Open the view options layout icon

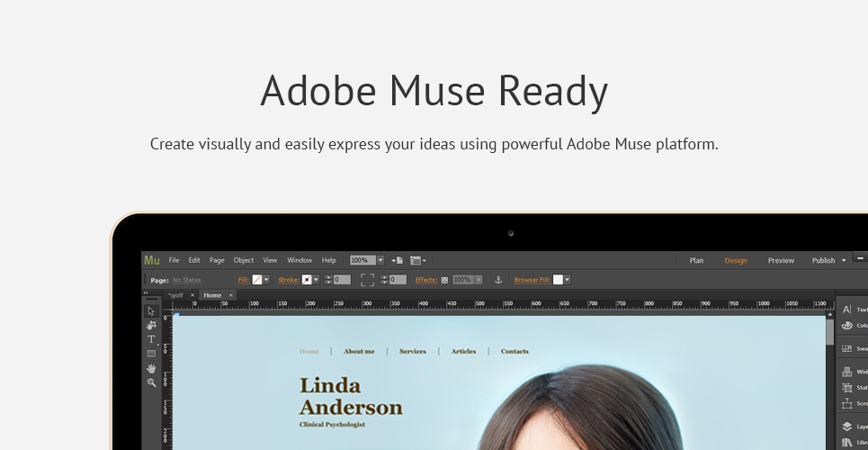tap(418, 260)
